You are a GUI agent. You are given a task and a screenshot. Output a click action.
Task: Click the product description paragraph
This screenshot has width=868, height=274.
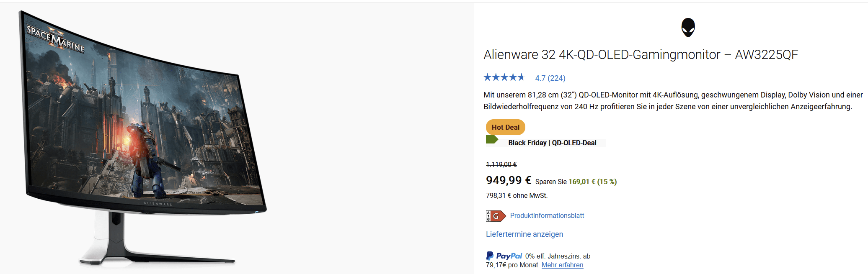coord(673,101)
